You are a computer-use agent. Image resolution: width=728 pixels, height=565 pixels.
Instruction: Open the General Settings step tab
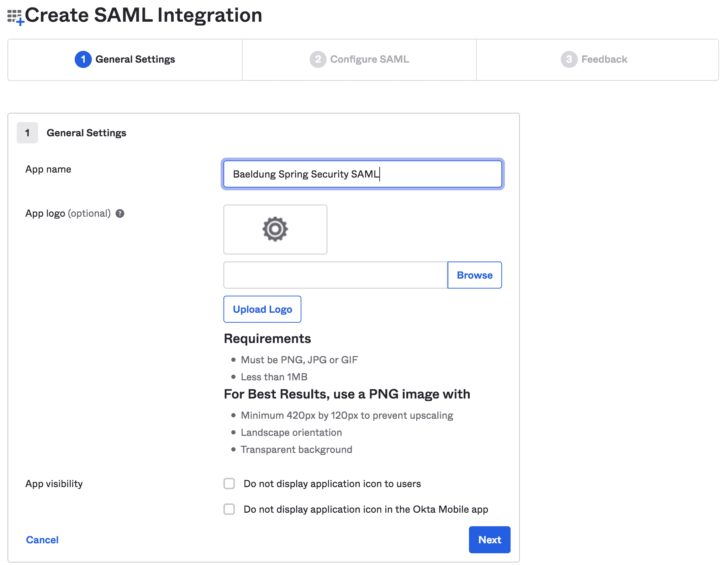[135, 59]
